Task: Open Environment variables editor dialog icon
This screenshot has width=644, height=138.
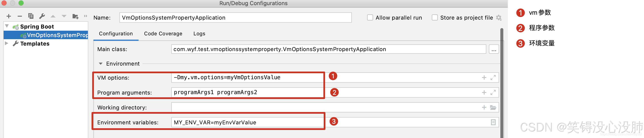Action: point(493,122)
